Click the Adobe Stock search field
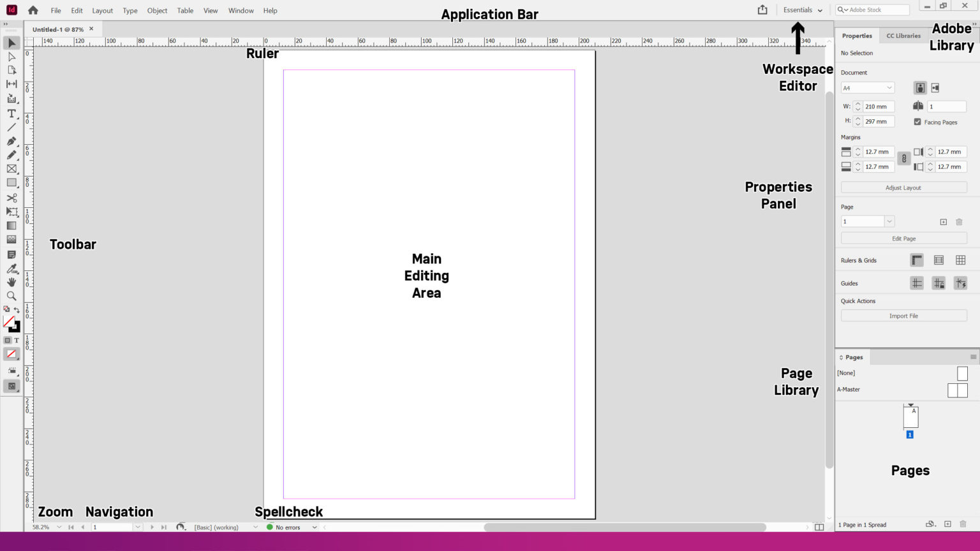This screenshot has width=980, height=551. 874,10
